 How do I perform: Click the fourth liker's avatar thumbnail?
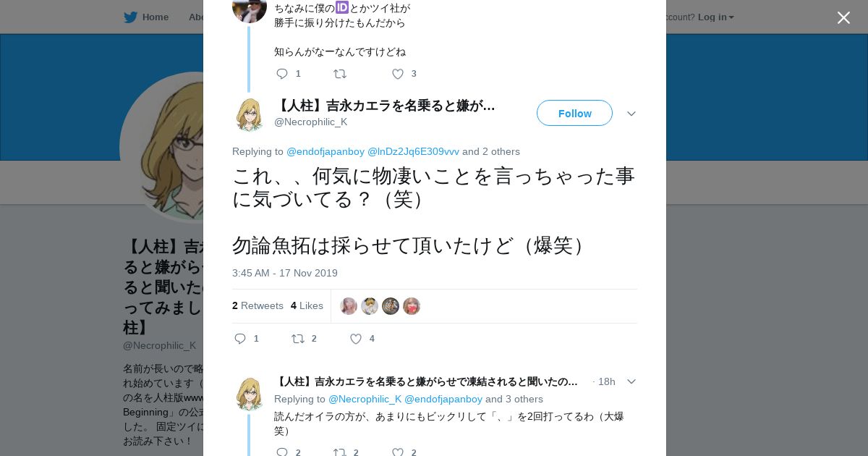(x=412, y=306)
